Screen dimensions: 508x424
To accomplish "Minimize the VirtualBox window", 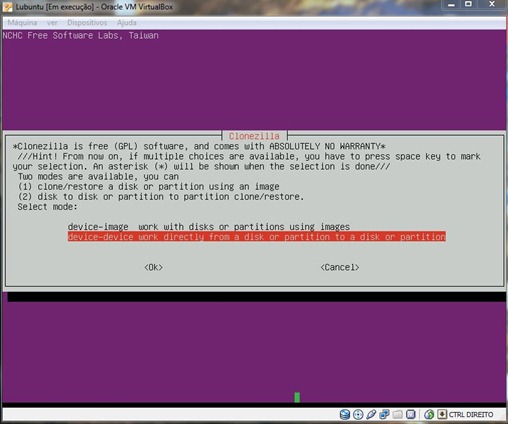I will [x=451, y=5].
